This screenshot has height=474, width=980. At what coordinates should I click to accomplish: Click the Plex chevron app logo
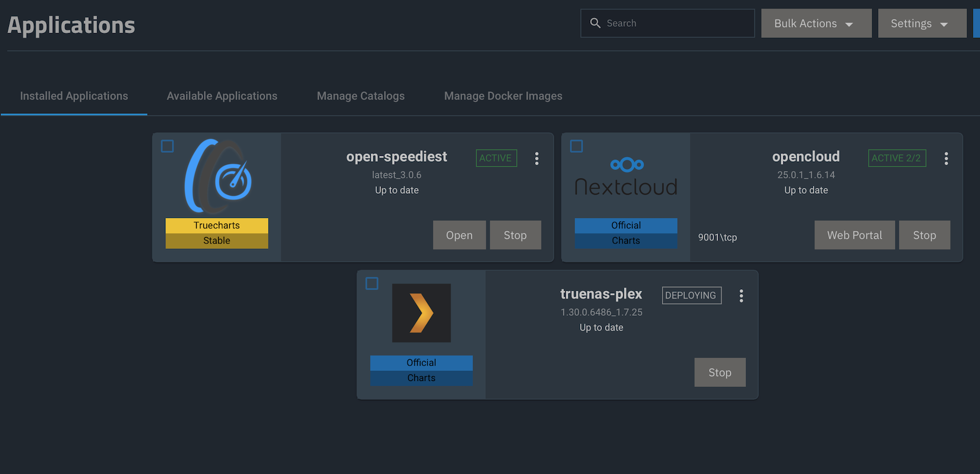click(x=421, y=313)
